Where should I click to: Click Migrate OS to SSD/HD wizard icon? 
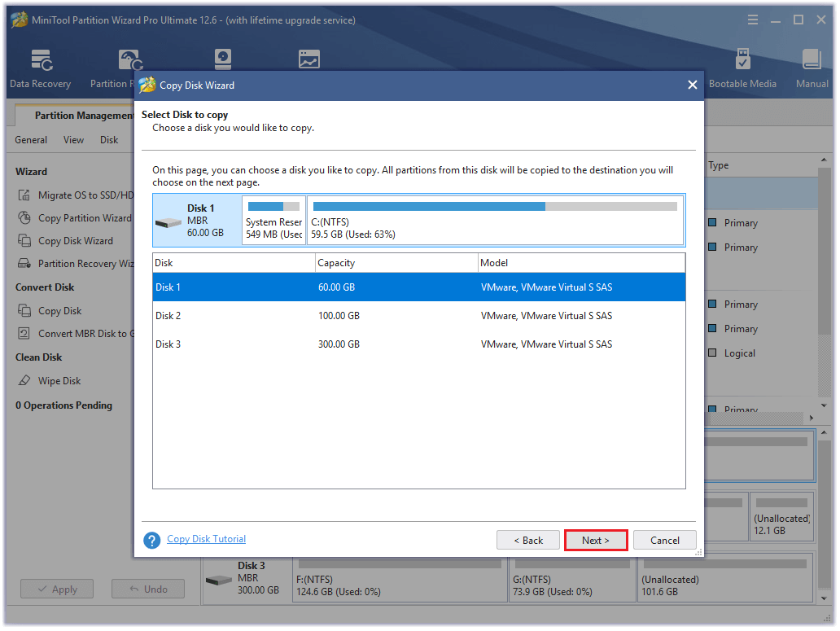click(24, 195)
